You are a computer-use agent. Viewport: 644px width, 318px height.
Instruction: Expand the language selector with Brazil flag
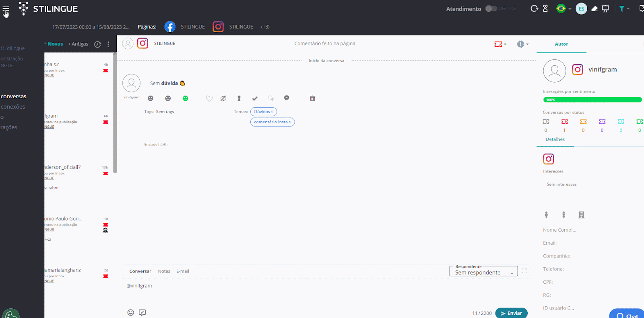click(563, 8)
